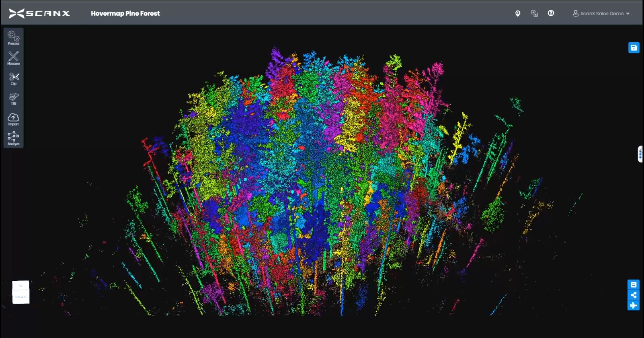Click the blue save floppy-disk button
The width and height of the screenshot is (644, 338).
pyautogui.click(x=634, y=48)
